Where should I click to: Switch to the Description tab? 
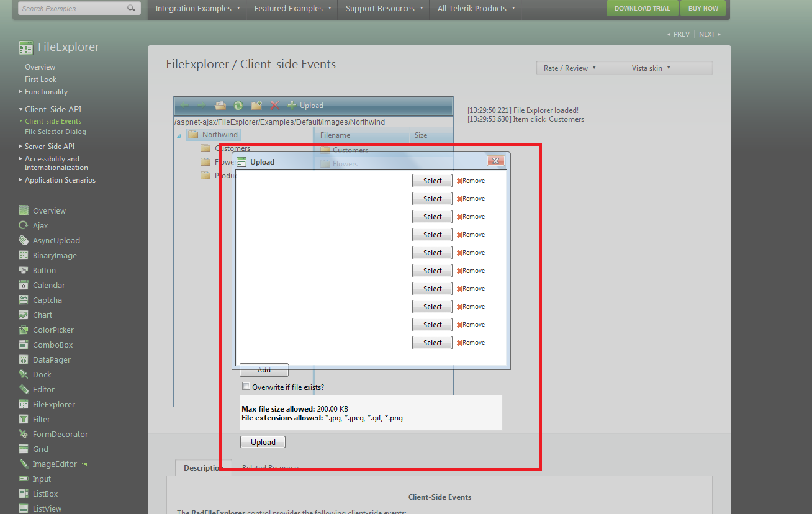(203, 468)
